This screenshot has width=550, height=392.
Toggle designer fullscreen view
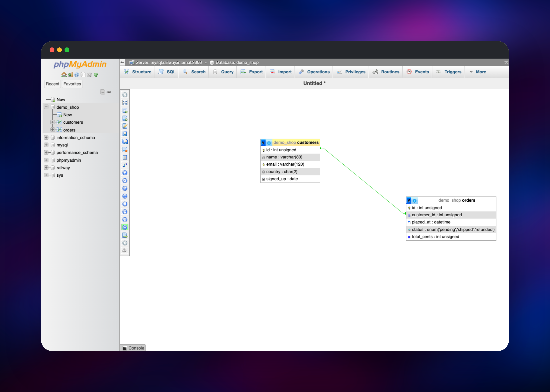pyautogui.click(x=125, y=103)
